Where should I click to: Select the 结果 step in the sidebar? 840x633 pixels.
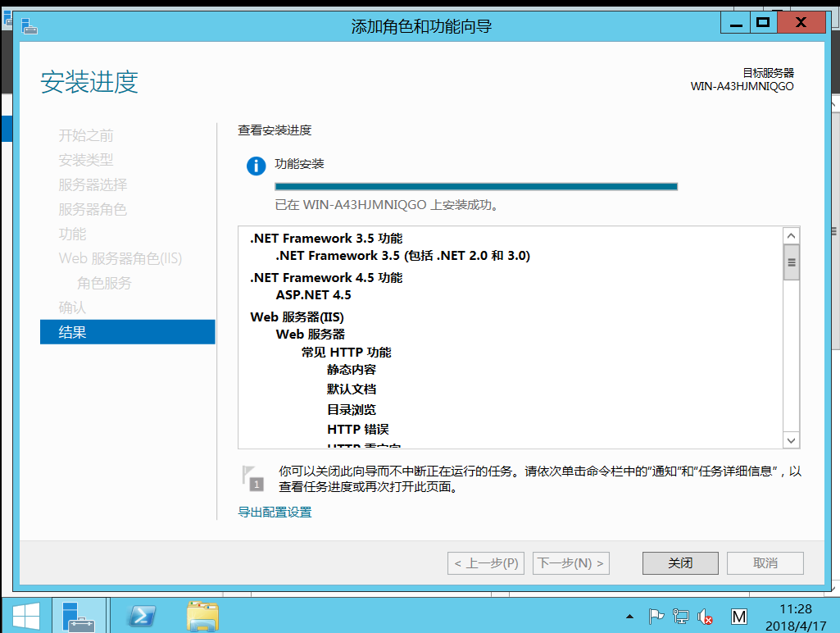pyautogui.click(x=128, y=332)
